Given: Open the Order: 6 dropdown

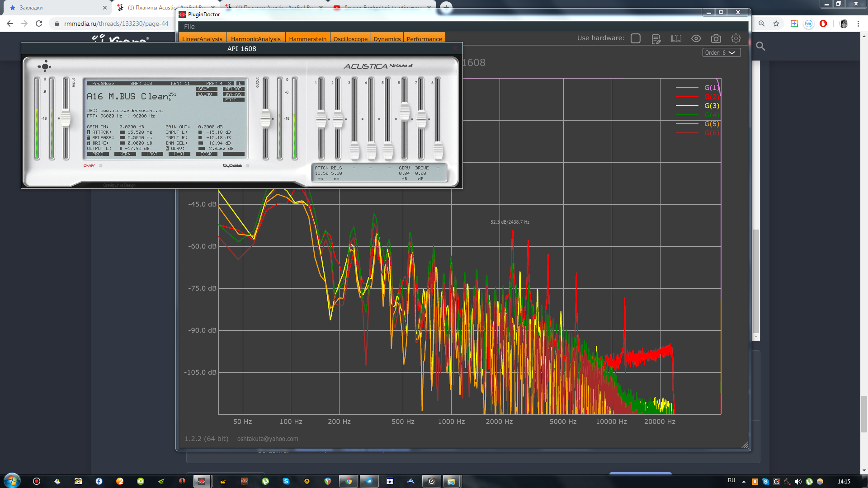Looking at the screenshot, I should point(722,52).
